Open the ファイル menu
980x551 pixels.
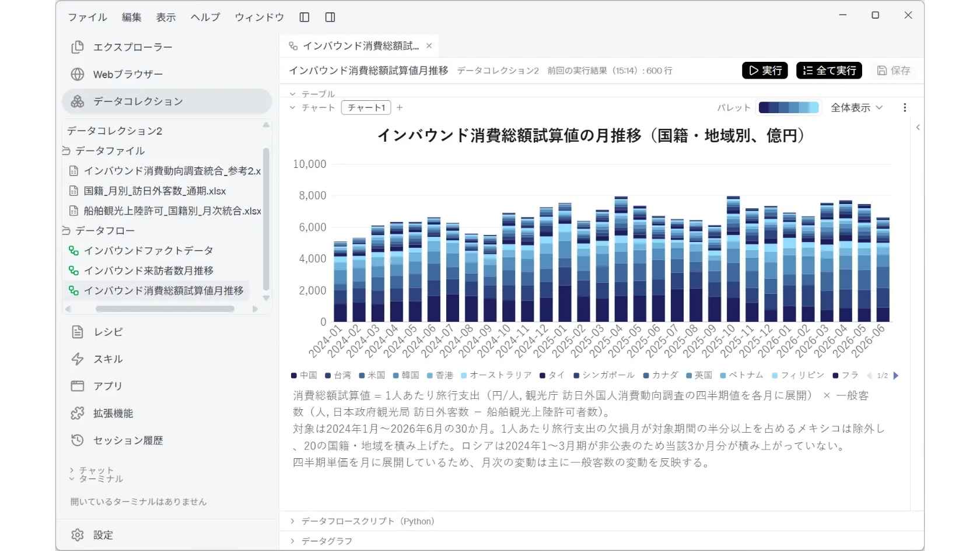point(87,17)
